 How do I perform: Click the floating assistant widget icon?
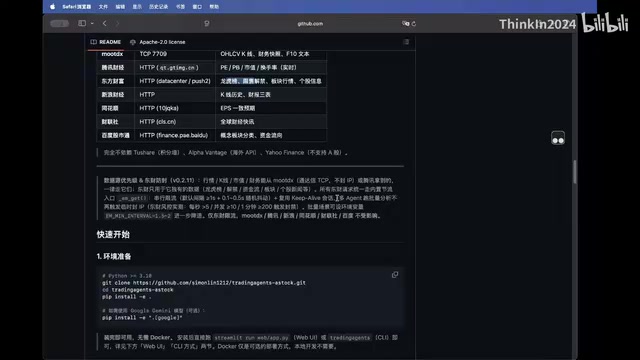[558, 138]
